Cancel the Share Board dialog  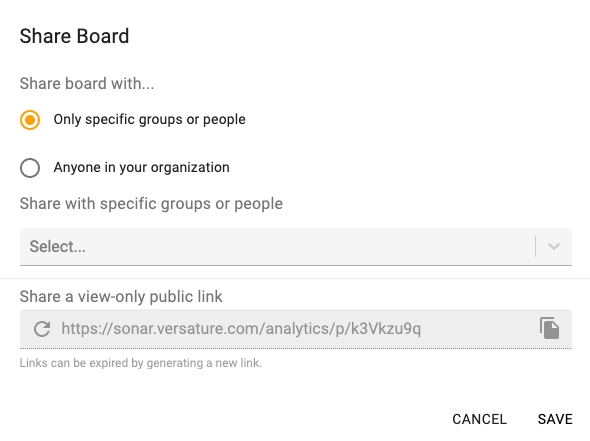(479, 419)
